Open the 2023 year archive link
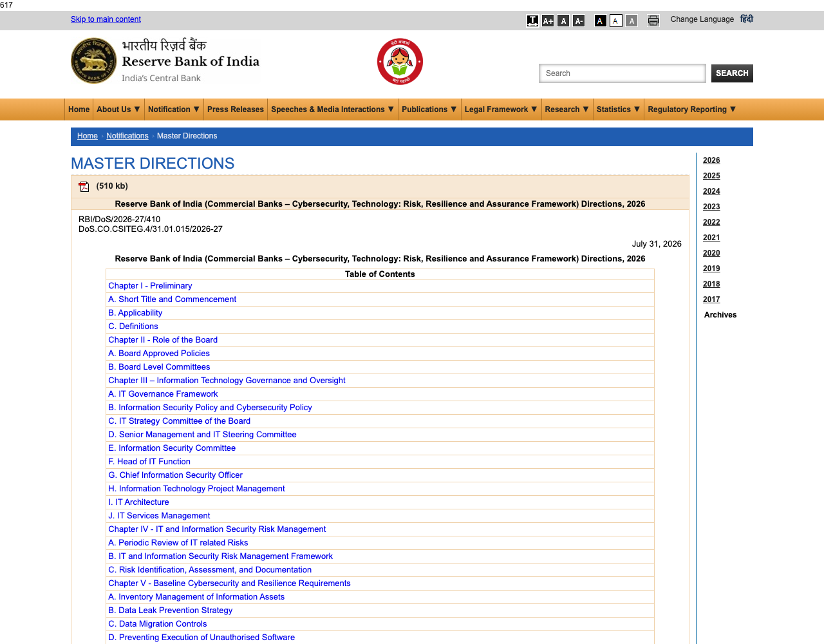824x644 pixels. pyautogui.click(x=711, y=207)
